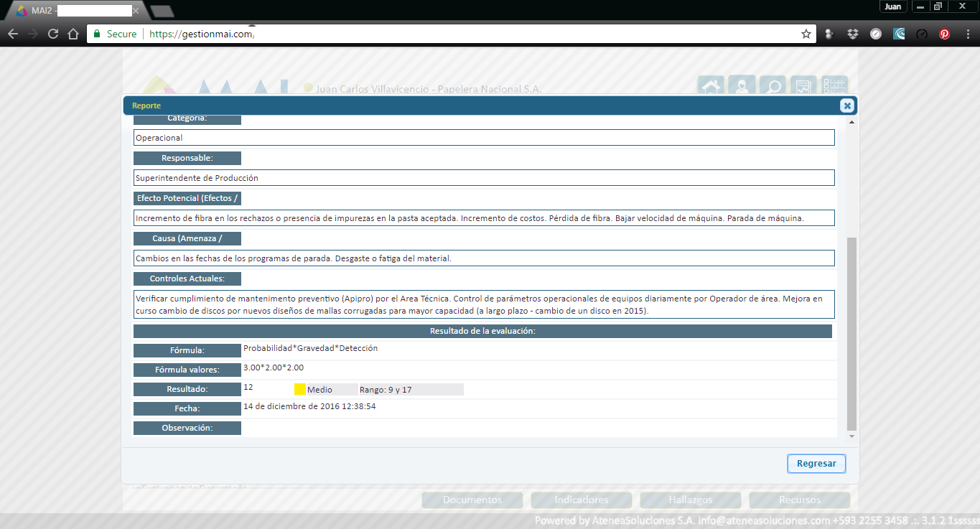
Task: Close the Reporte dialog with X
Action: 847,106
